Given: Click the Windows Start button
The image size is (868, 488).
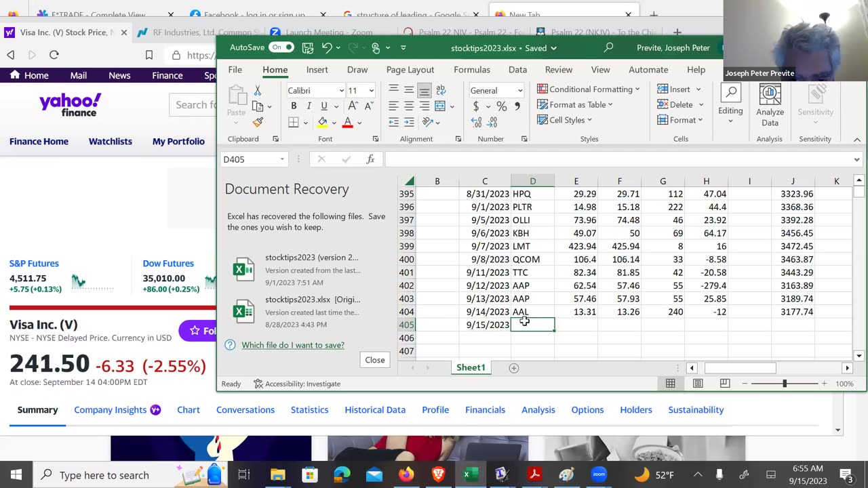Looking at the screenshot, I should [16, 474].
